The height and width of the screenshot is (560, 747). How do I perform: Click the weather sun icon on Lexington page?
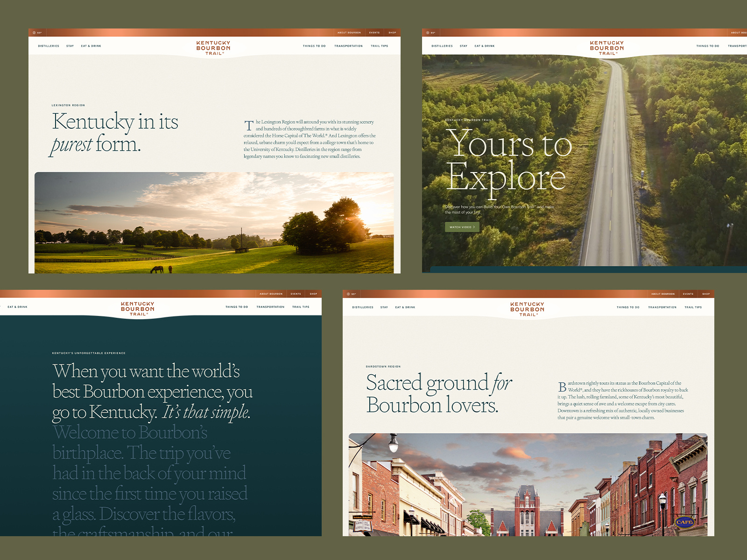click(34, 33)
